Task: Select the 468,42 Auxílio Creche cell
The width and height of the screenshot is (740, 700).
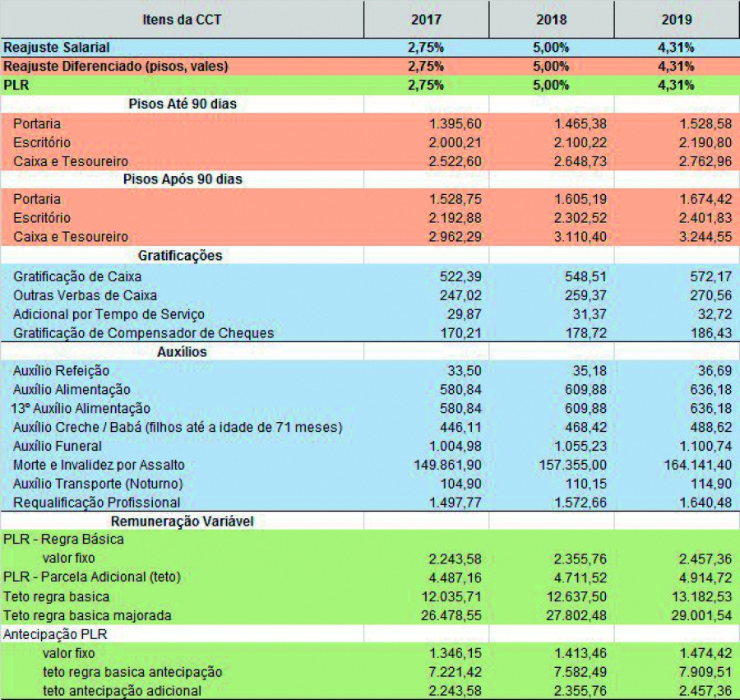Action: point(585,428)
